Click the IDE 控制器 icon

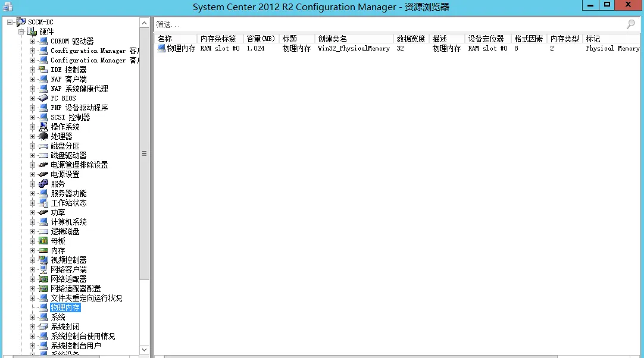pos(43,70)
